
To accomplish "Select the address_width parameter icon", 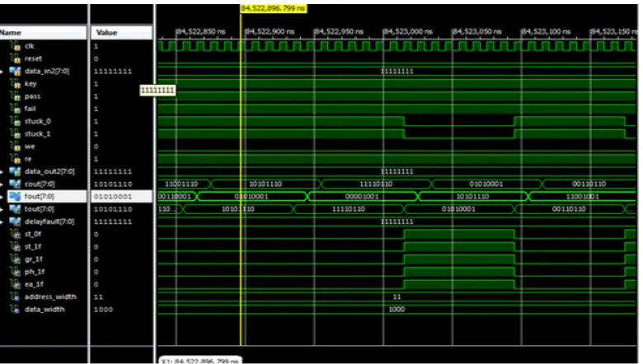I will [x=16, y=296].
